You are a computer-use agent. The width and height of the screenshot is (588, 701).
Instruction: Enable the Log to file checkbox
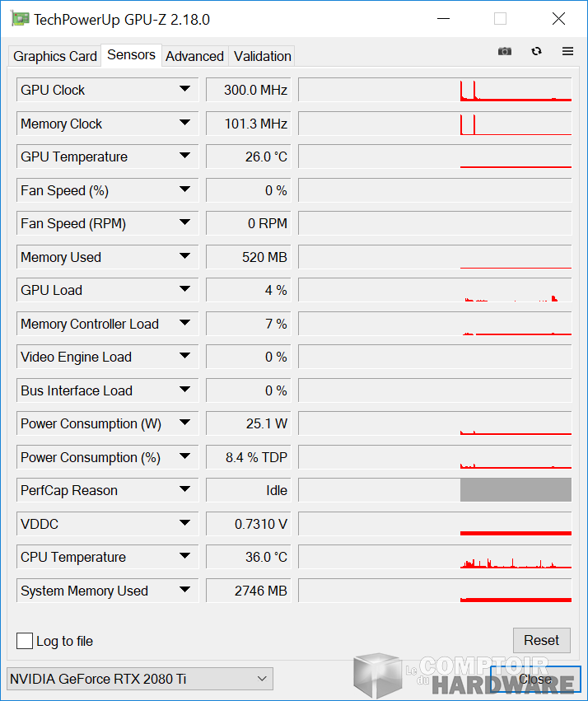pos(25,641)
